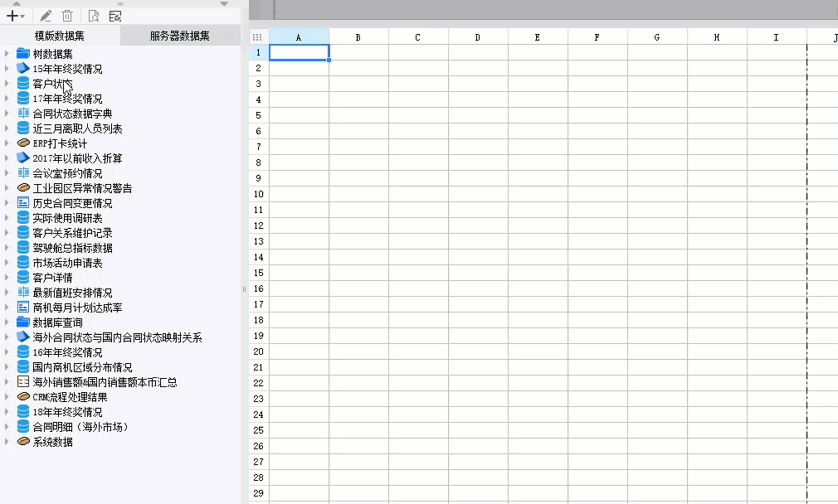This screenshot has height=504, width=838.
Task: Click the folder icon of 数据库查询
Action: pos(23,322)
